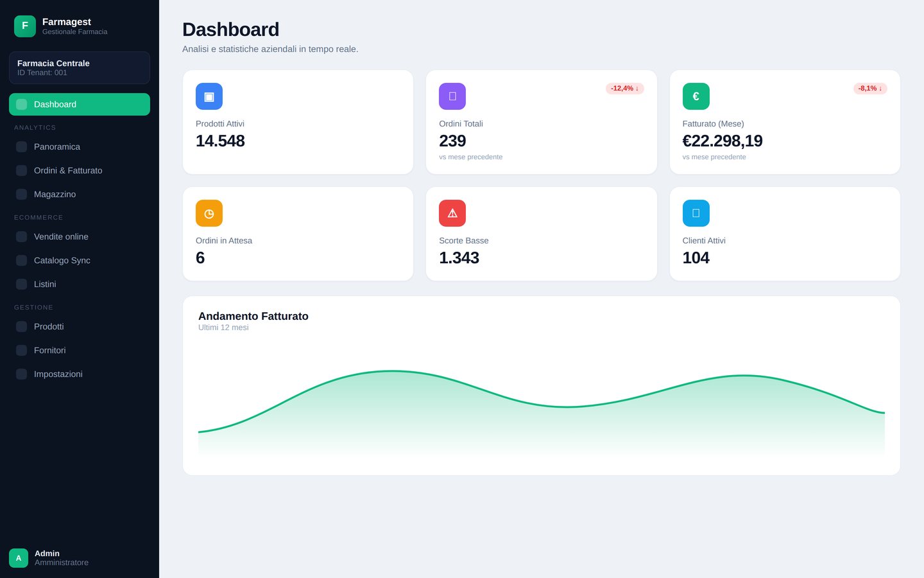
Task: Click the green euro Fatturato icon
Action: pos(696,96)
